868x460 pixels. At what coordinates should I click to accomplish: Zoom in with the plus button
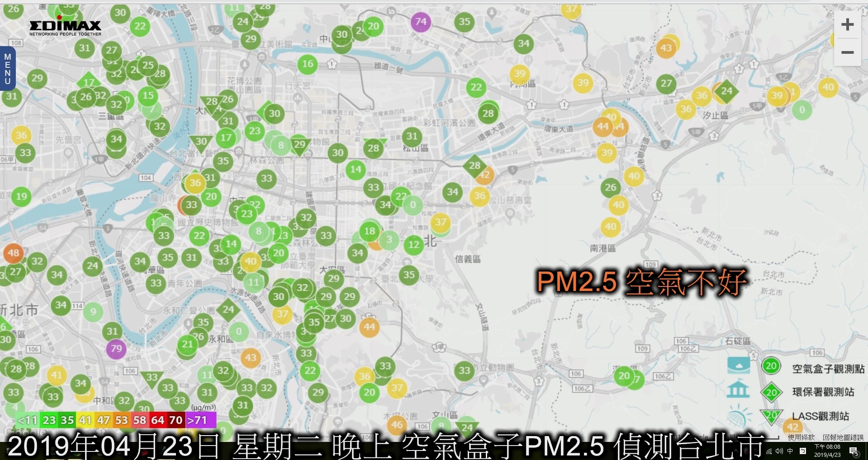point(847,24)
